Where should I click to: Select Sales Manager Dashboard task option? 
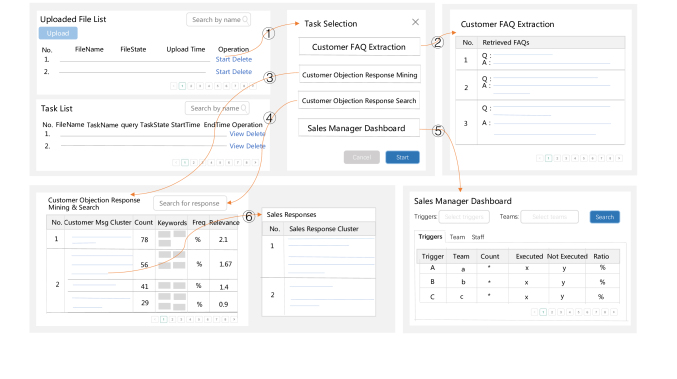coord(358,128)
